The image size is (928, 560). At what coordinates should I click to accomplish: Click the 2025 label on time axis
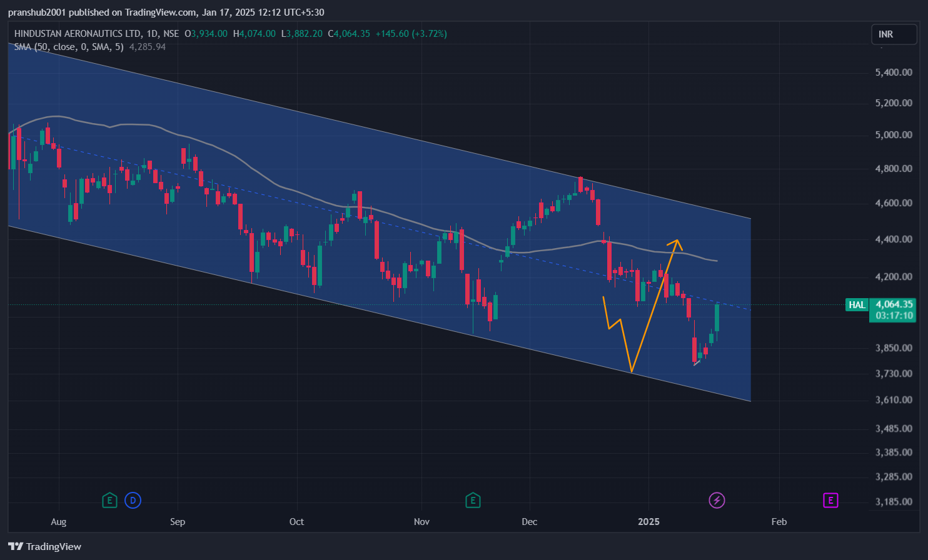648,522
